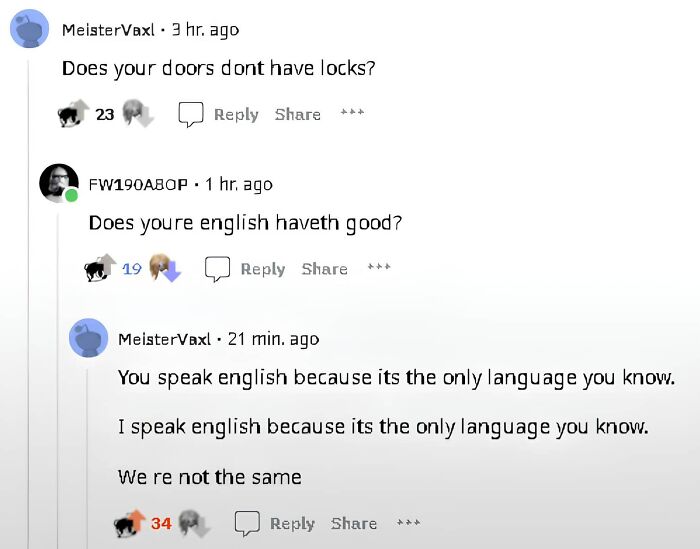Viewport: 700px width, 549px height.
Task: Downvote the 'Does your doors' comment
Action: [x=138, y=113]
